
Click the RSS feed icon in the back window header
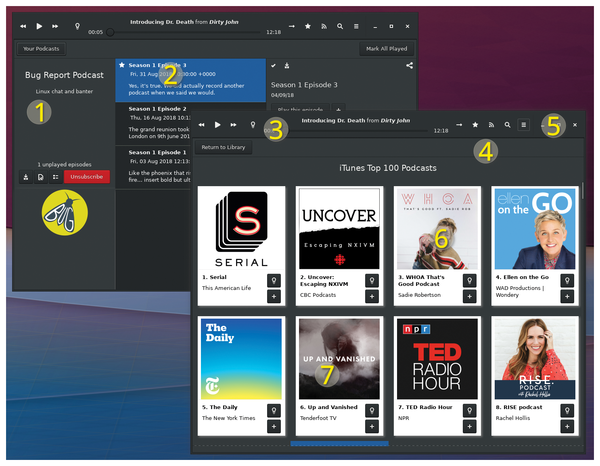pos(324,26)
